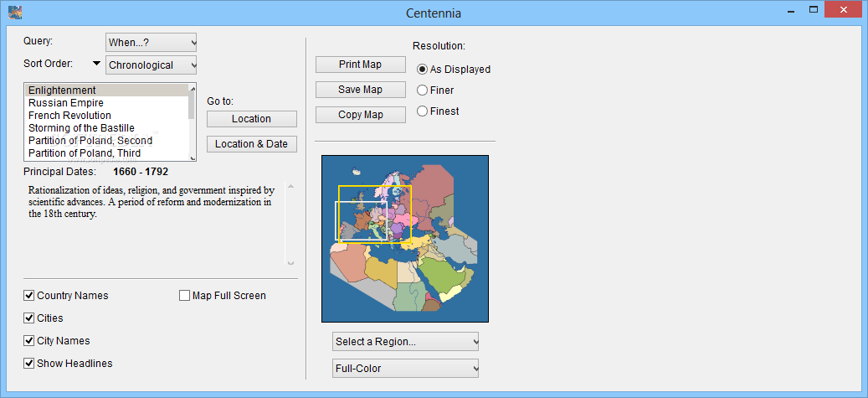Screen dimensions: 868x398
Task: Open the Query dropdown showing When...?
Action: [152, 42]
